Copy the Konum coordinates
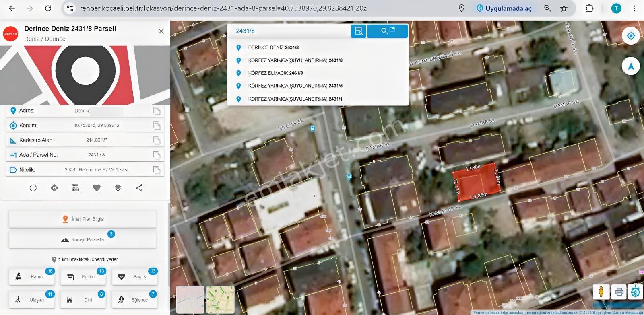 click(157, 126)
